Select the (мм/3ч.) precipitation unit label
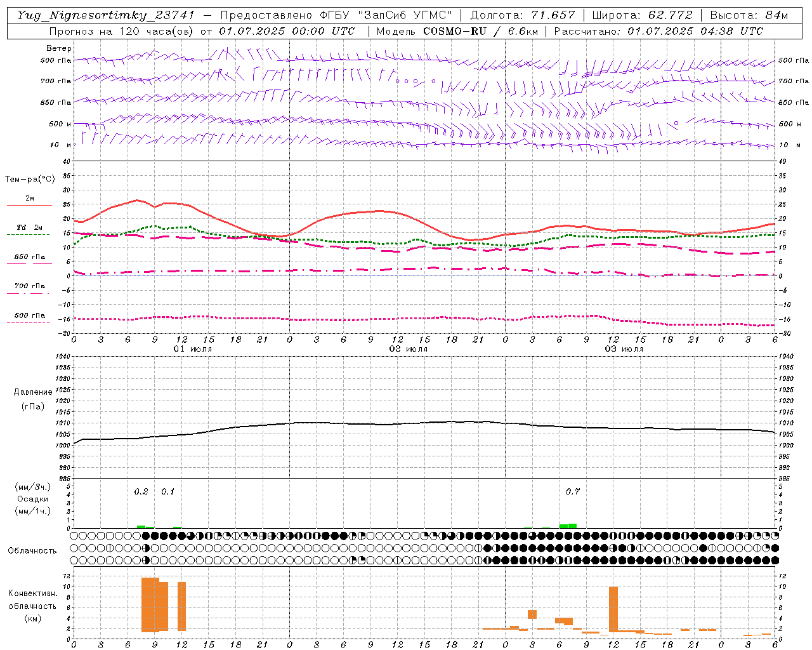This screenshot has width=812, height=650. click(33, 487)
